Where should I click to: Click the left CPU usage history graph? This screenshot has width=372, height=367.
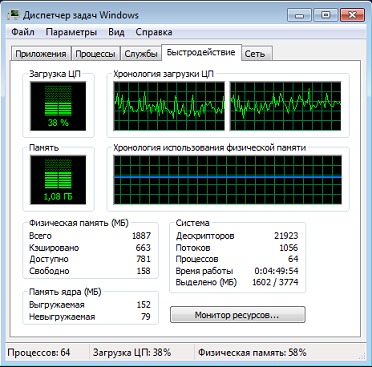point(169,106)
